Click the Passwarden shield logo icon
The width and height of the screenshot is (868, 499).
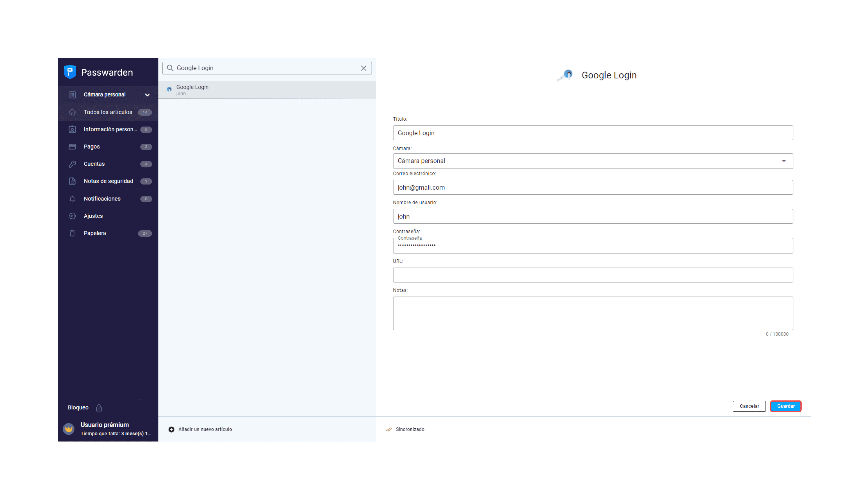tap(70, 72)
